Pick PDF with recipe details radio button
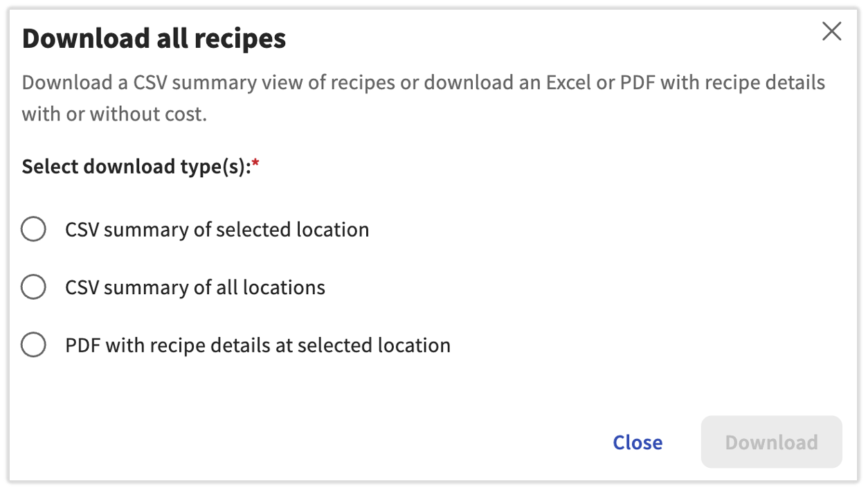 point(33,345)
